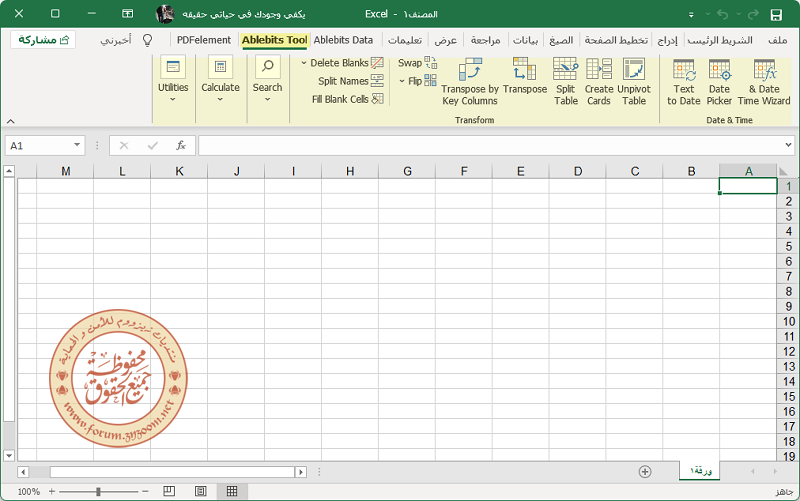
Task: Click the Tell Me lightbulb icon
Action: click(x=147, y=40)
